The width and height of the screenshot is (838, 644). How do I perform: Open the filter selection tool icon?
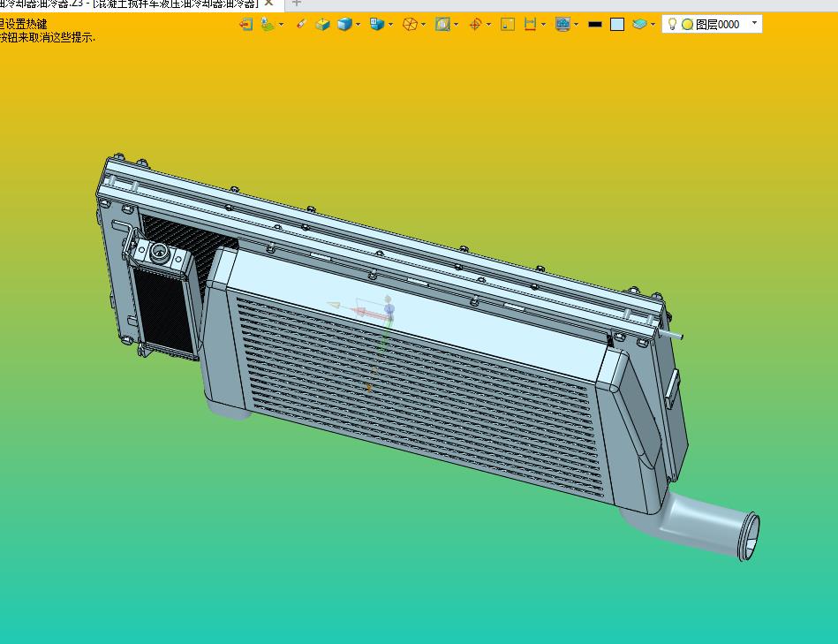[268, 24]
